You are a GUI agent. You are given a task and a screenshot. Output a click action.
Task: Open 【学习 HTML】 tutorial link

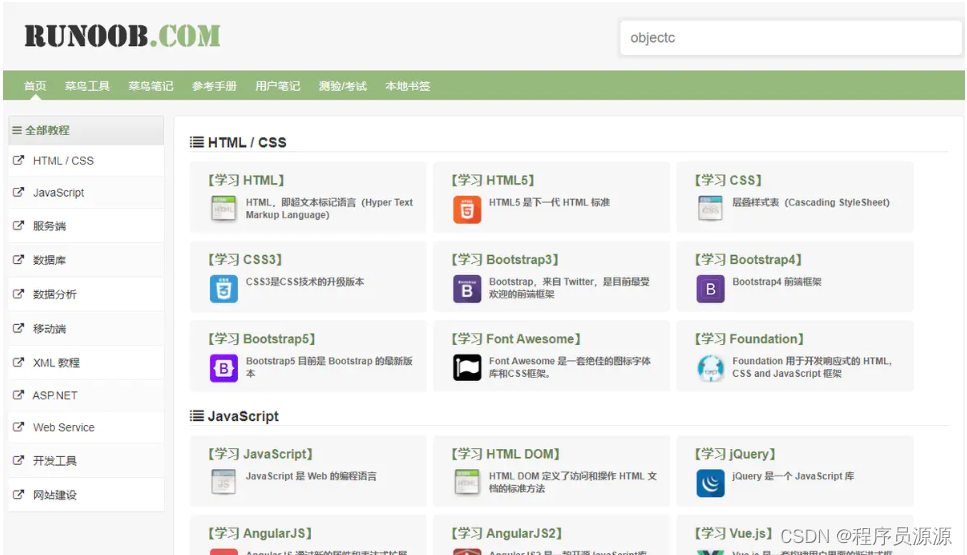click(246, 180)
